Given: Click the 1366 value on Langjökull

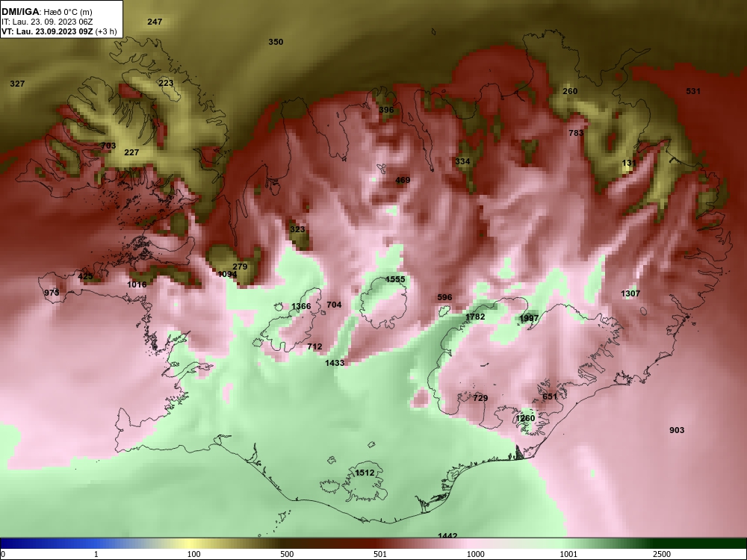Looking at the screenshot, I should 301,307.
